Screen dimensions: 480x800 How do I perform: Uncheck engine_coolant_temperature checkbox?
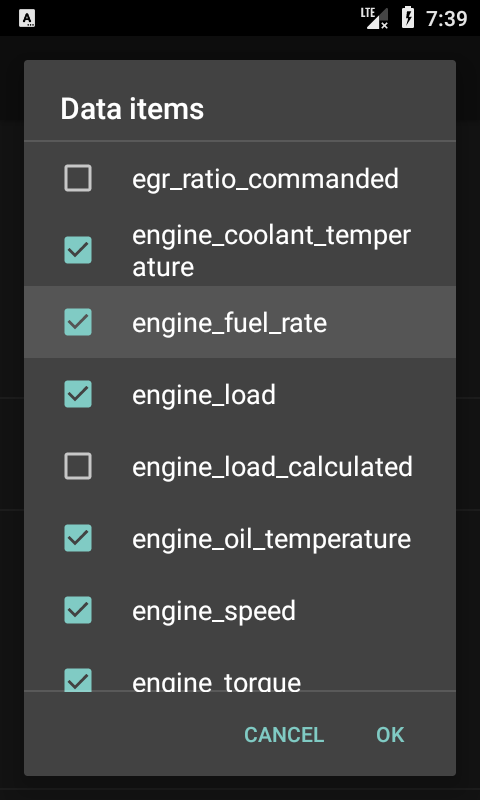pyautogui.click(x=78, y=250)
